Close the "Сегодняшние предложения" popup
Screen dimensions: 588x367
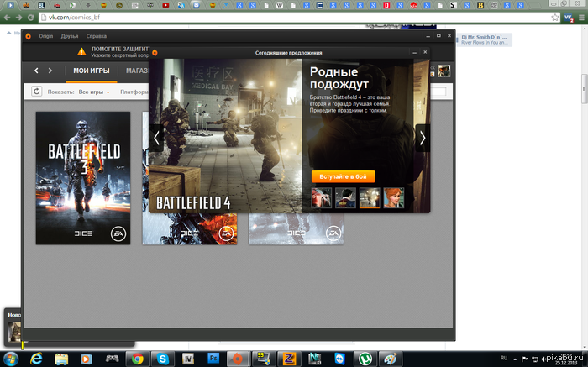point(425,52)
